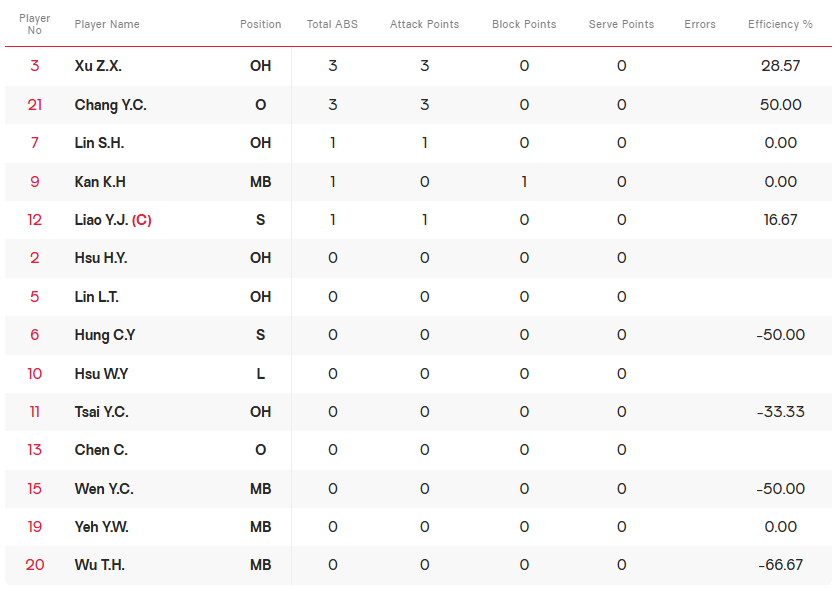Click player Wu T.H. name

(100, 565)
